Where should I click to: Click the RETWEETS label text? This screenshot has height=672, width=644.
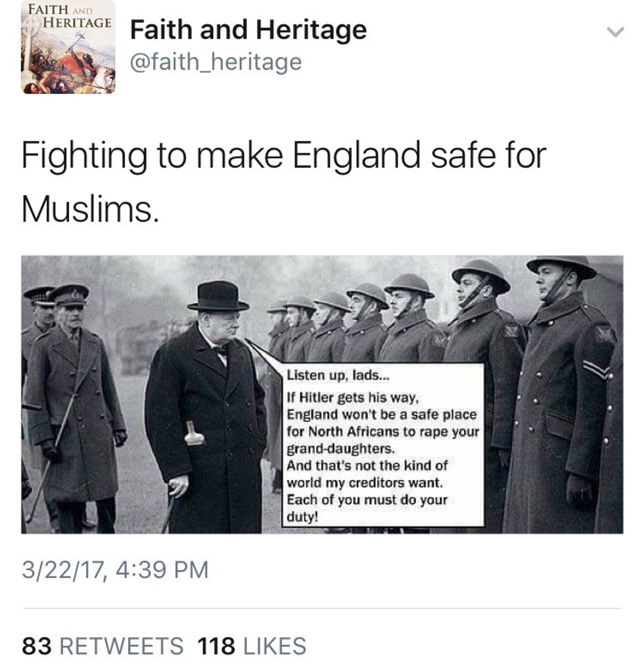(122, 646)
